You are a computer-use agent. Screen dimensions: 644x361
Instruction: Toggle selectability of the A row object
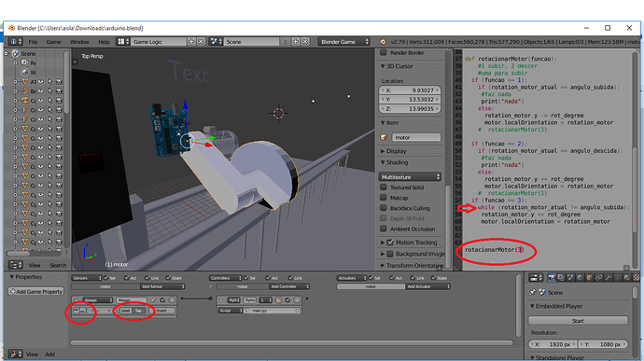(x=50, y=82)
